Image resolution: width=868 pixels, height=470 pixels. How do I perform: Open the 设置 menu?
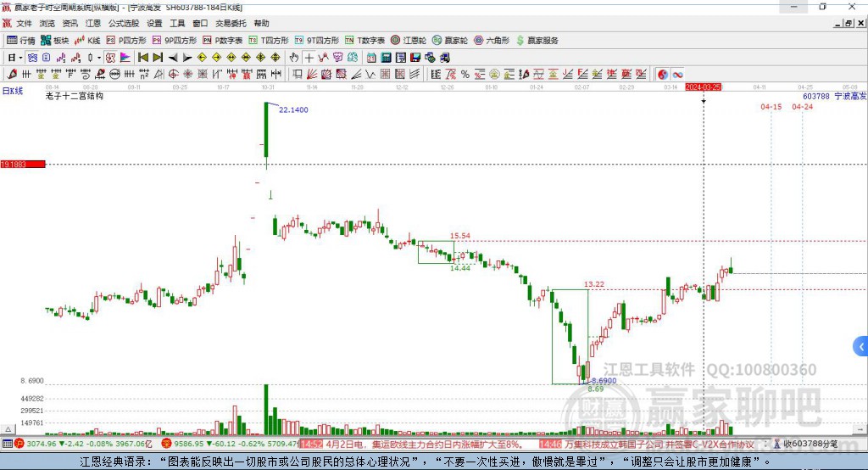point(154,23)
